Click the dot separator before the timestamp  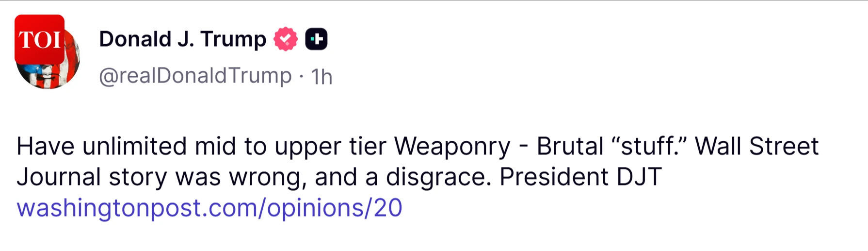click(301, 76)
